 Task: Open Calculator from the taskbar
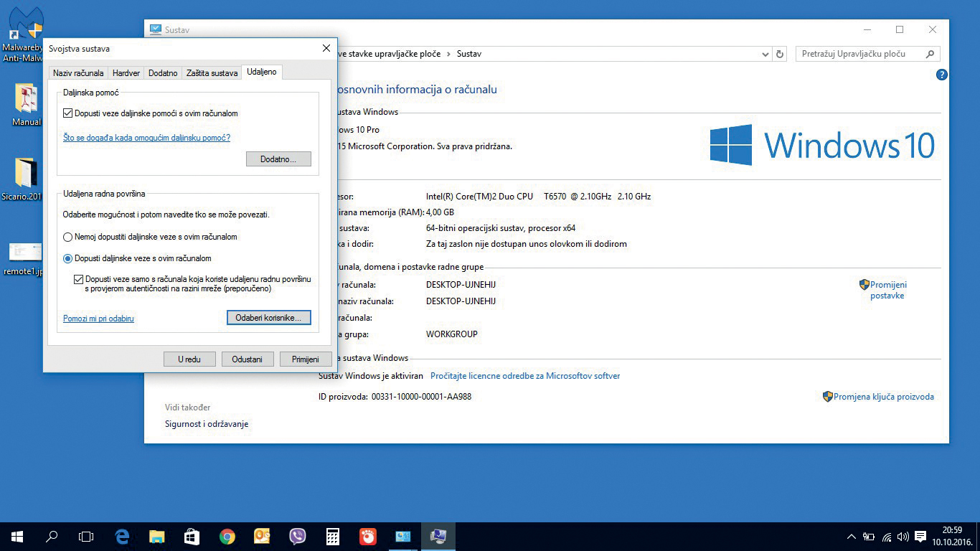click(332, 537)
